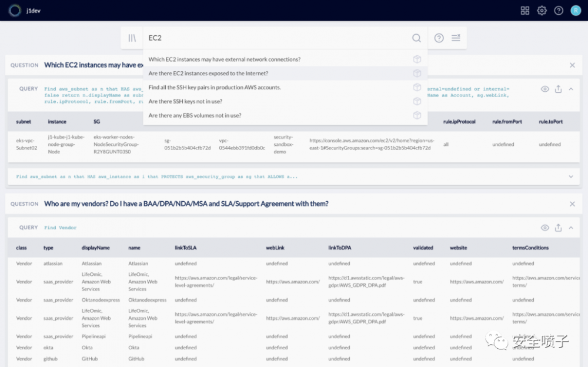Close the vendors question card
The height and width of the screenshot is (367, 588).
[572, 203]
